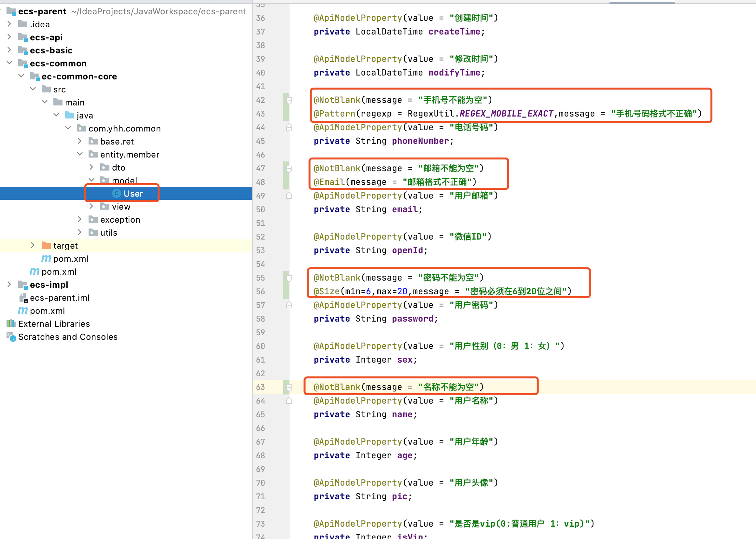This screenshot has height=539, width=756.
Task: Click the Scratches and Consoles icon
Action: pos(11,337)
